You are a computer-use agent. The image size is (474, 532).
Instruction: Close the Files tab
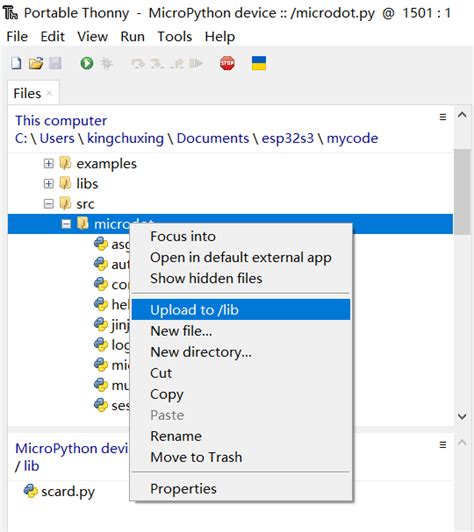pyautogui.click(x=49, y=93)
